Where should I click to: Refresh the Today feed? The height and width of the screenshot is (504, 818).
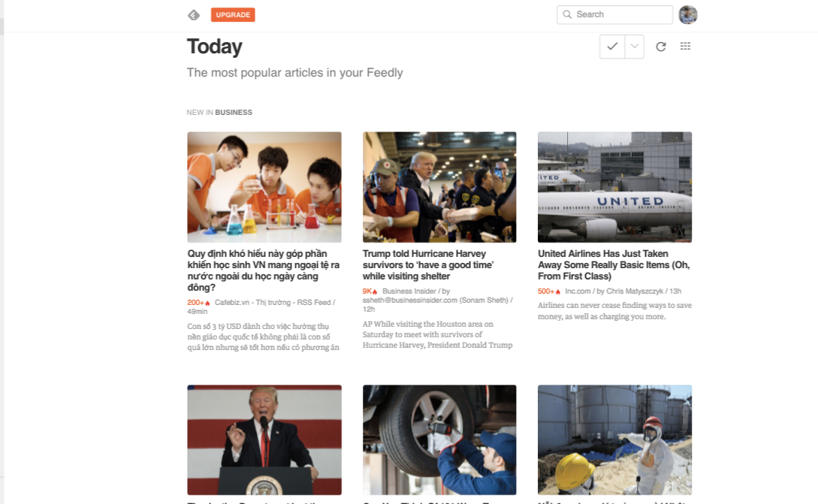[660, 47]
